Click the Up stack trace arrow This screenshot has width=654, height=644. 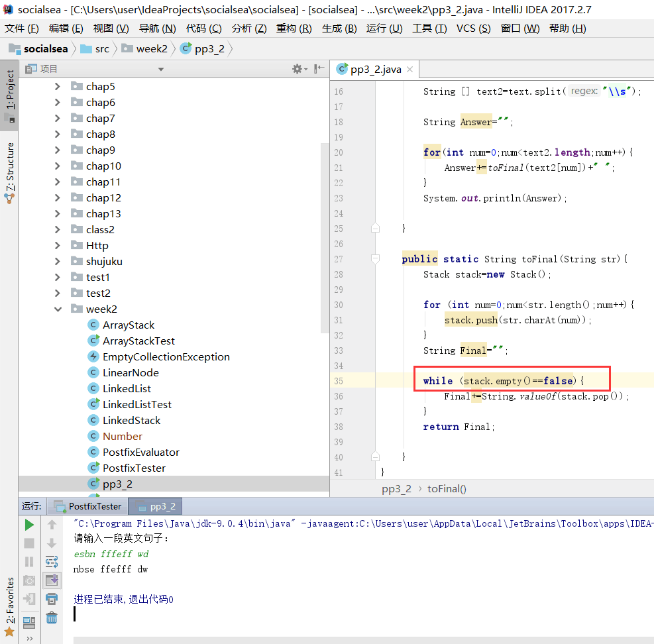[52, 525]
